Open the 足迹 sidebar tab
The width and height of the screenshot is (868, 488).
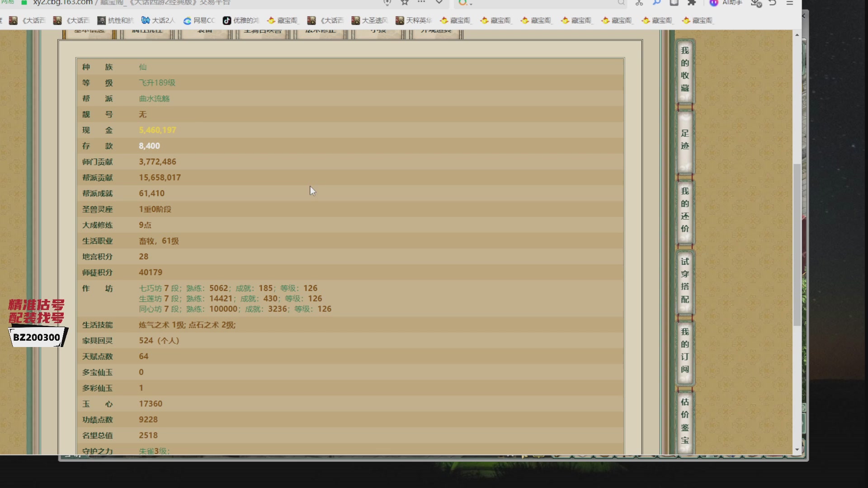(685, 140)
